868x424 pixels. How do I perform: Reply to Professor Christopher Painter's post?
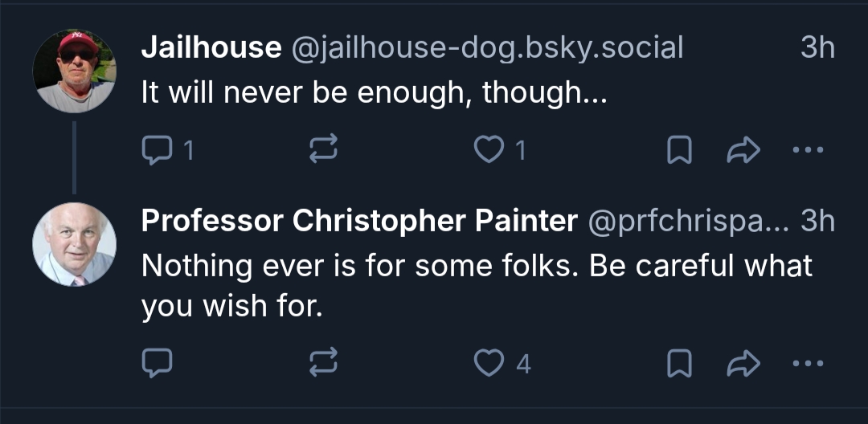point(156,364)
